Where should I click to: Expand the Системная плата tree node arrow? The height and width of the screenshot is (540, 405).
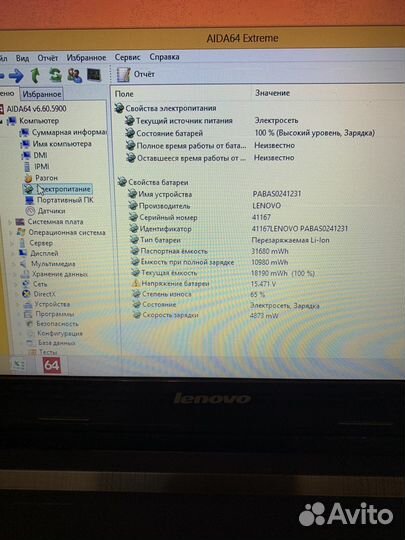pyautogui.click(x=10, y=222)
